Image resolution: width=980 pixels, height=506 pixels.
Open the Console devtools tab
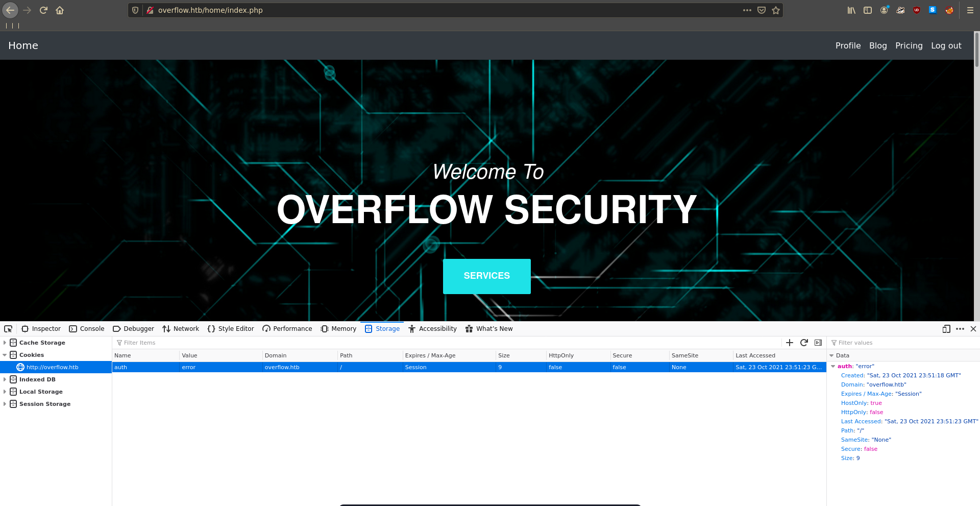pyautogui.click(x=87, y=329)
